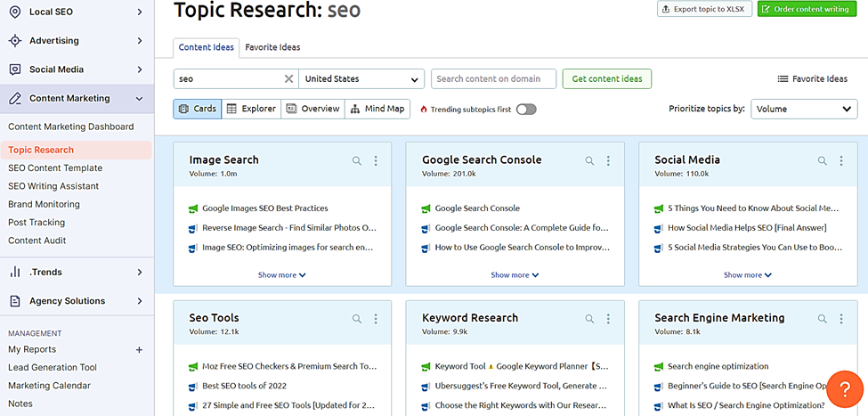Click search icon on Image Search card
Screen dimensions: 868x416
point(357,160)
